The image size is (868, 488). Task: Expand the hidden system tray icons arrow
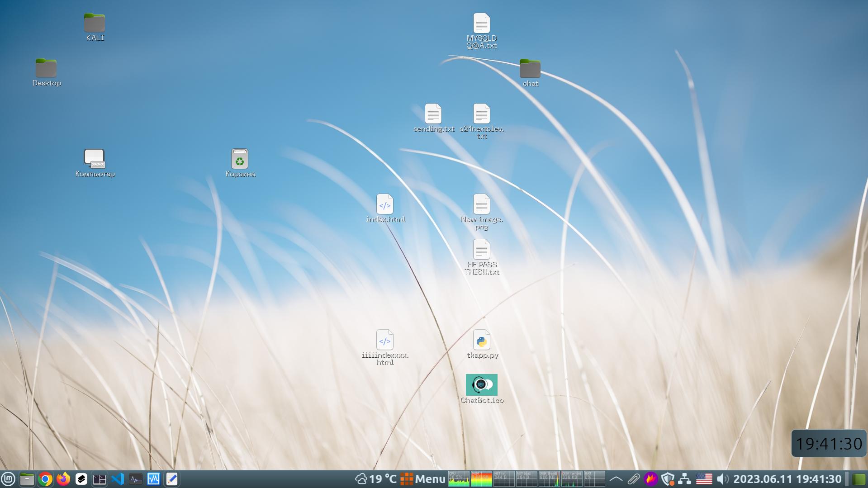tap(616, 479)
